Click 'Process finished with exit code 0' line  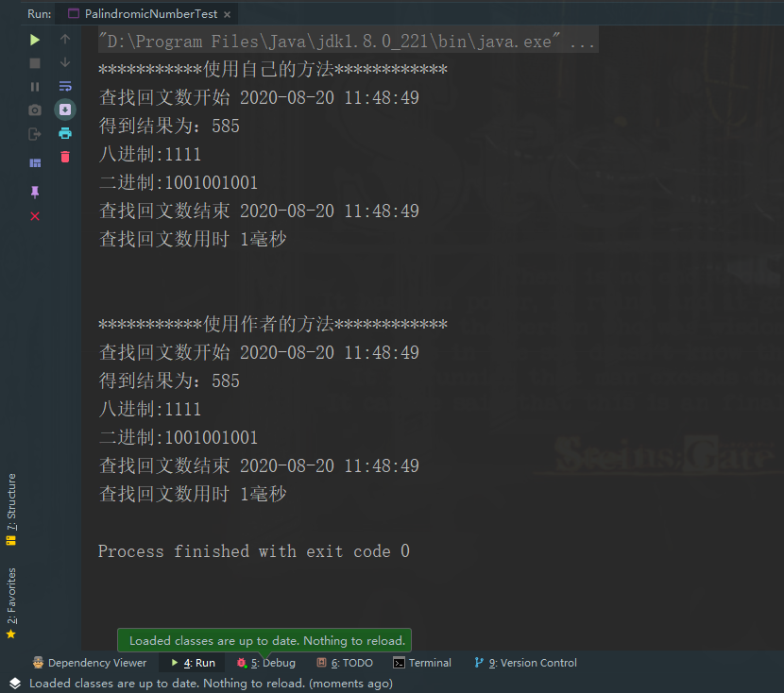point(254,551)
